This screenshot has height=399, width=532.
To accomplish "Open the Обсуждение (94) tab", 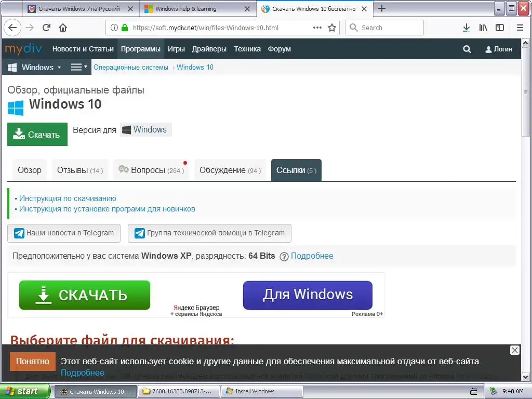I will tap(230, 170).
